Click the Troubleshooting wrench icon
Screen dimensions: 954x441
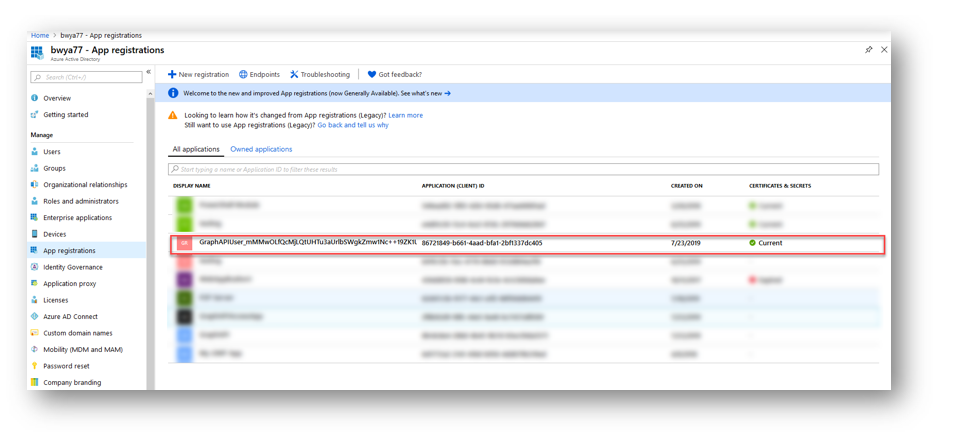tap(294, 74)
